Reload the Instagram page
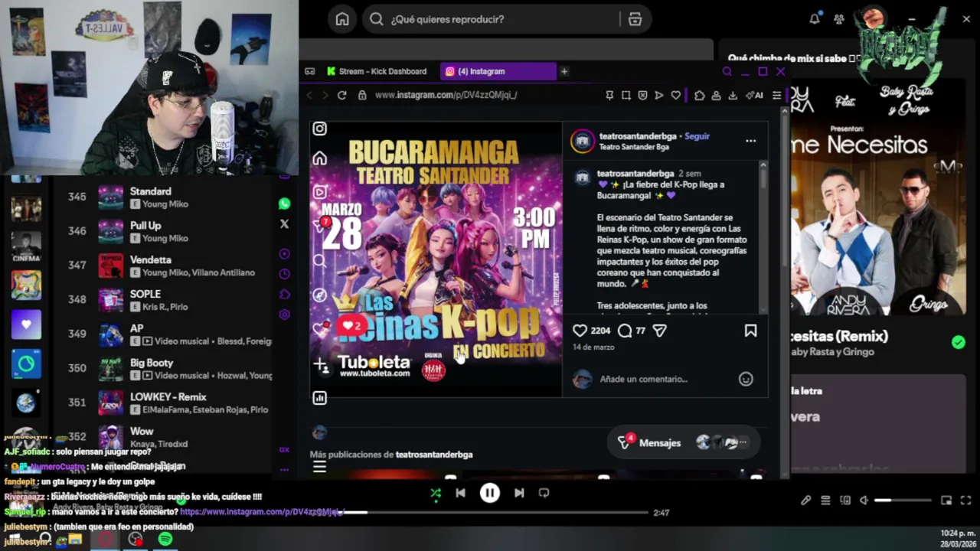 click(x=341, y=95)
